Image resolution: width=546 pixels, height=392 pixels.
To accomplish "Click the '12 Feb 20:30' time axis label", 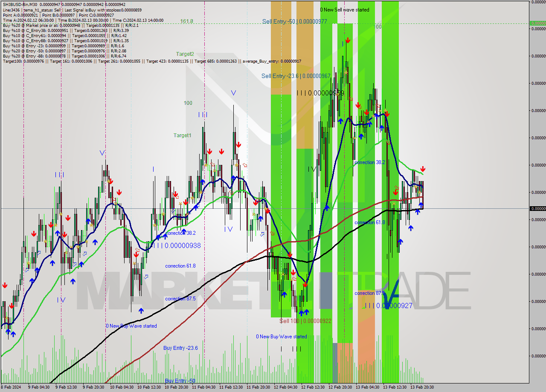I will [340, 387].
